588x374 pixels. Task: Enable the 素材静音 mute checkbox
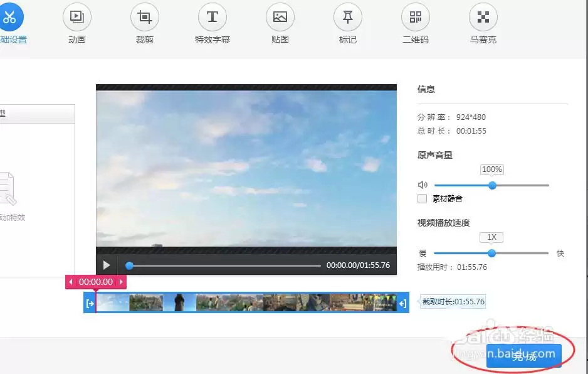(x=423, y=199)
